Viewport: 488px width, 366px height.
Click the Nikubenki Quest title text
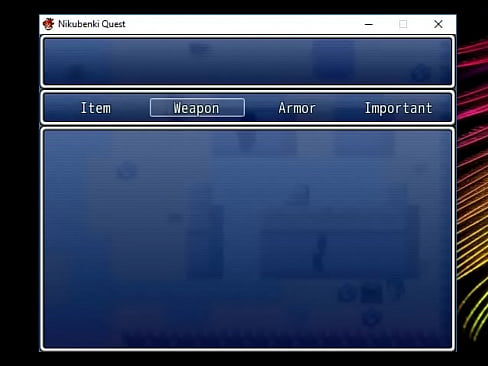pos(92,24)
